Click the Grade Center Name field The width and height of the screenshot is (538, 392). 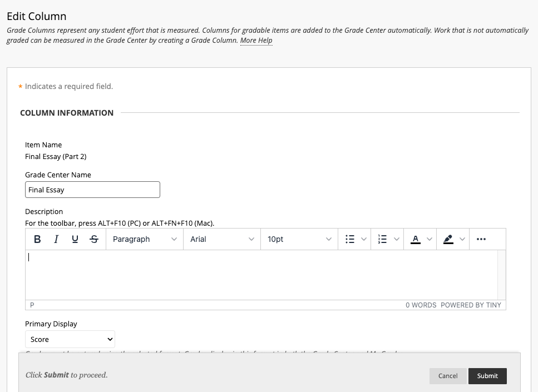[93, 190]
